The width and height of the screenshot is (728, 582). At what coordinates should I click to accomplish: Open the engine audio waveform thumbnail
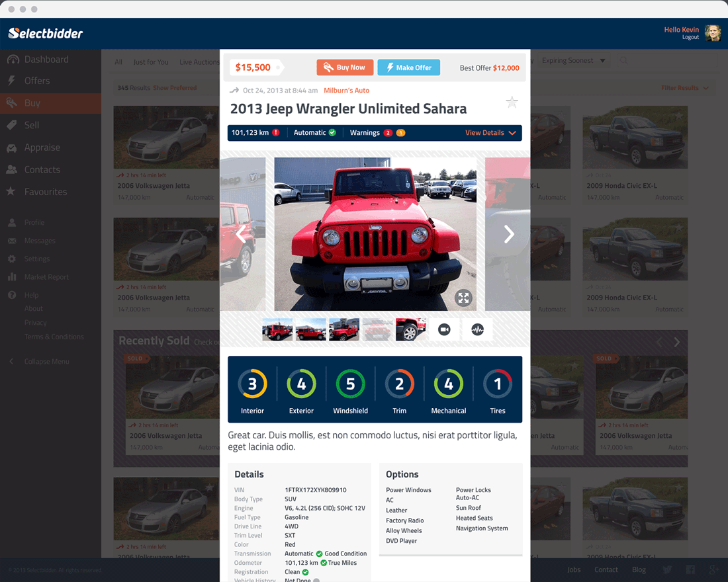477,329
